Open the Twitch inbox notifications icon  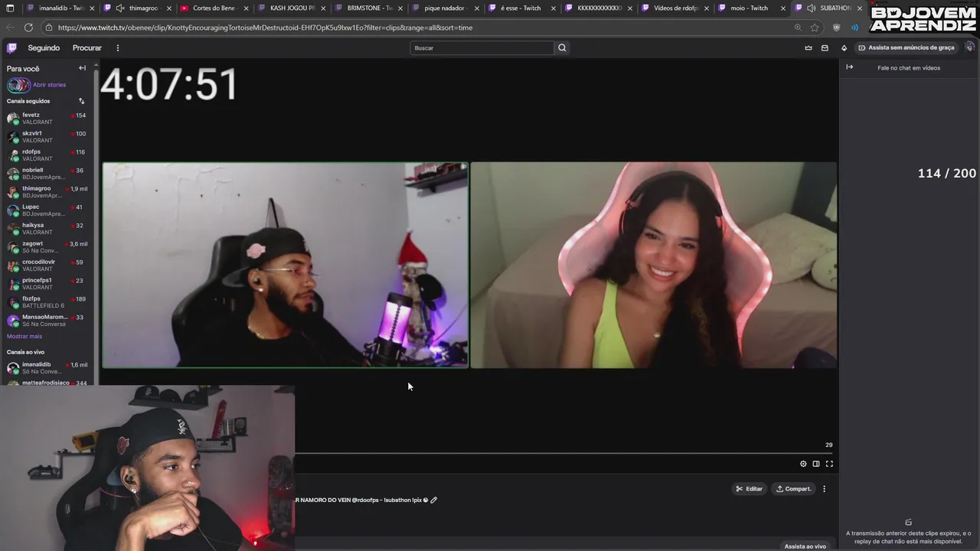tap(825, 47)
